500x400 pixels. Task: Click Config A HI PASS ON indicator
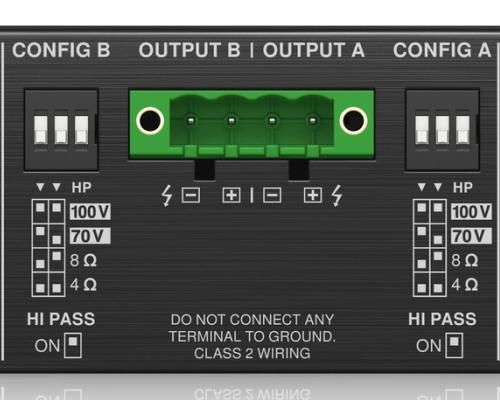click(x=454, y=345)
